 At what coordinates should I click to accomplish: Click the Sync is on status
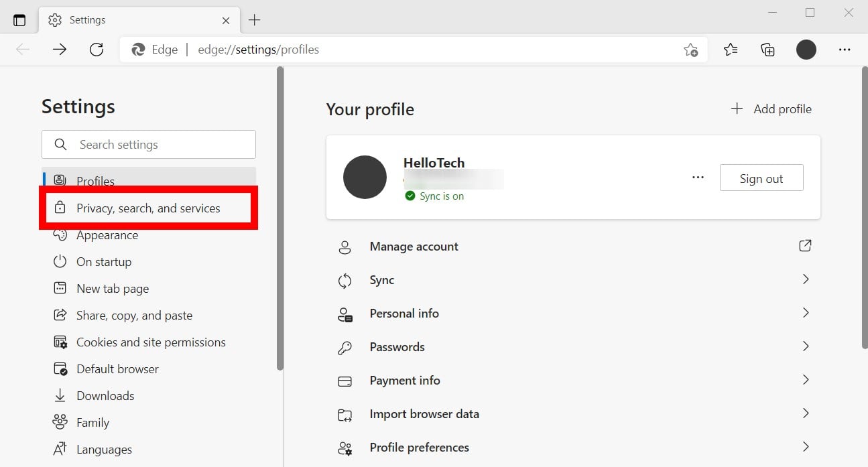(x=434, y=196)
